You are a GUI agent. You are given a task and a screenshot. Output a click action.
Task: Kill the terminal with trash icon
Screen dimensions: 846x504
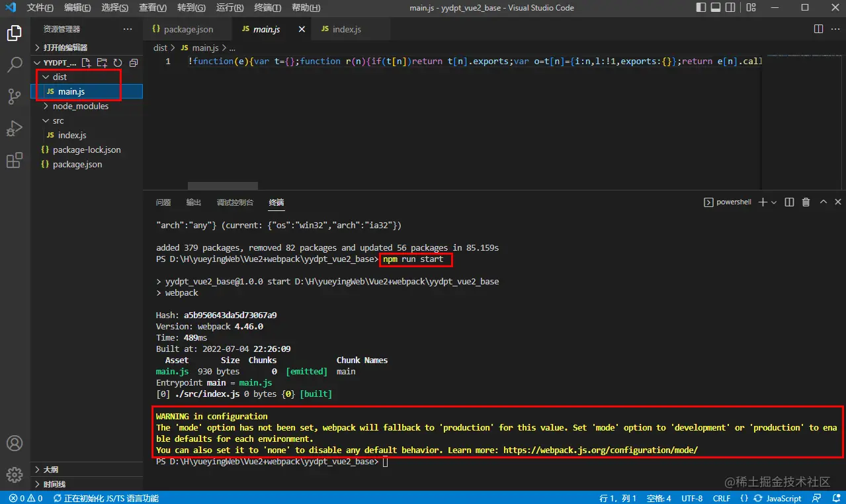[x=806, y=202]
